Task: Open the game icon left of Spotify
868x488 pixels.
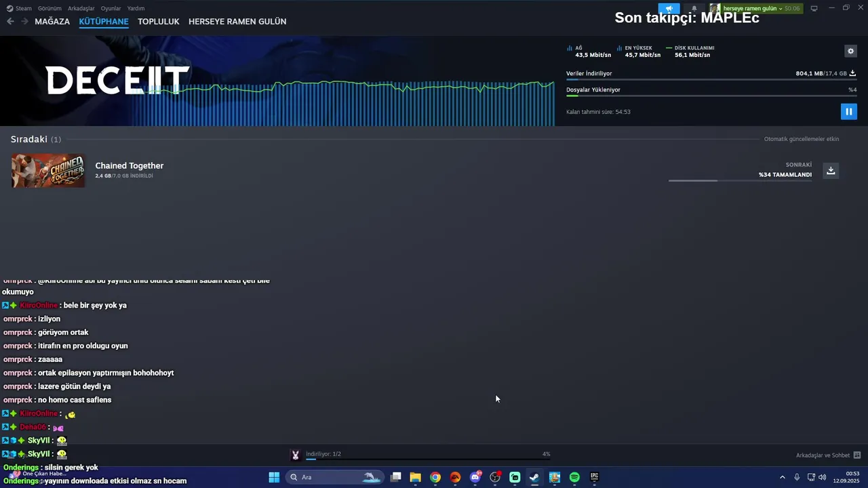Action: pos(555,477)
